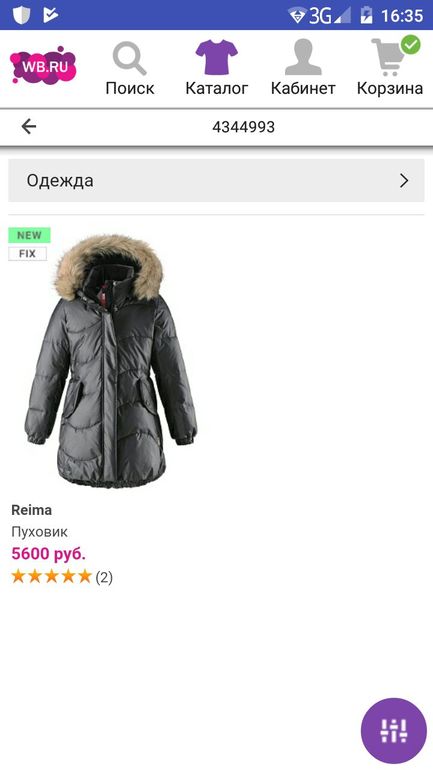
Task: Open search via magnifier icon
Action: point(130,58)
